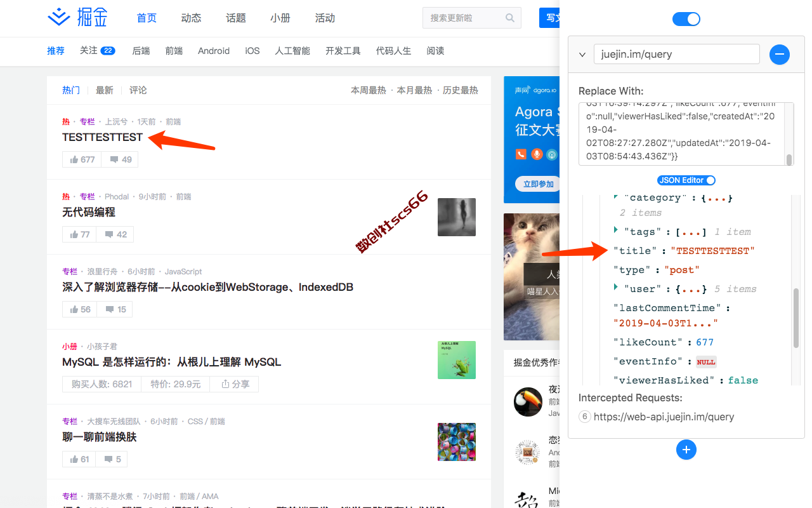Image resolution: width=812 pixels, height=508 pixels.
Task: Open comments of 聊一聊前端换肤 showing 5
Action: [112, 459]
